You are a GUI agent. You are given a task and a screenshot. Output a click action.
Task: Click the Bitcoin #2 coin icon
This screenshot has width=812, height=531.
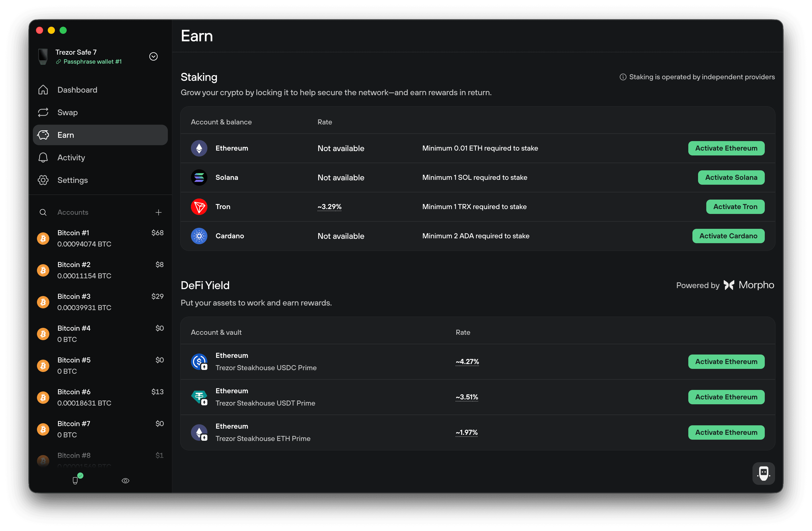click(43, 270)
